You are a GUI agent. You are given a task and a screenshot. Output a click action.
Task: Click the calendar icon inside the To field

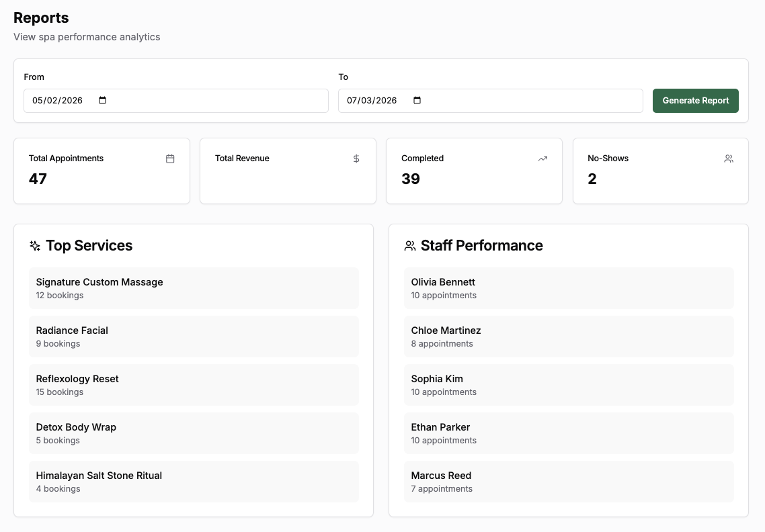(416, 99)
